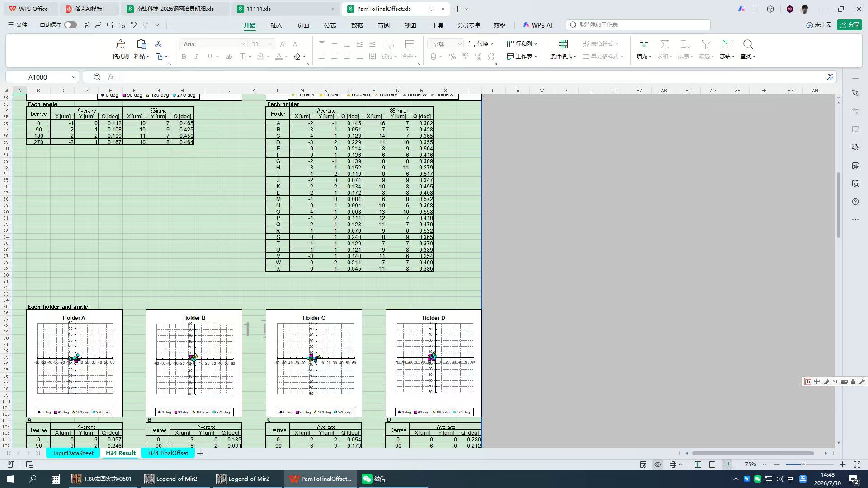Expand the Name Box A1000 dropdown

point(74,77)
